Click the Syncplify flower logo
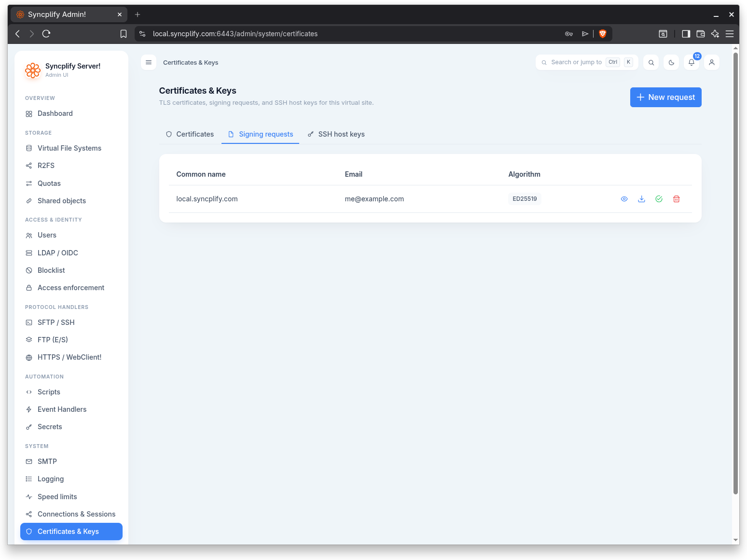The height and width of the screenshot is (560, 747). click(x=33, y=70)
